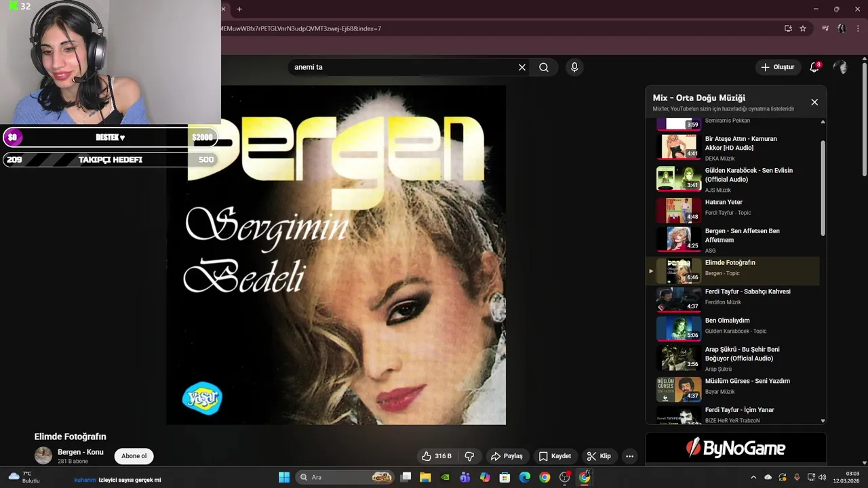Play Ferdi Tayfur - Sabahçı Kahvesi
Image resolution: width=868 pixels, height=488 pixels.
point(737,300)
